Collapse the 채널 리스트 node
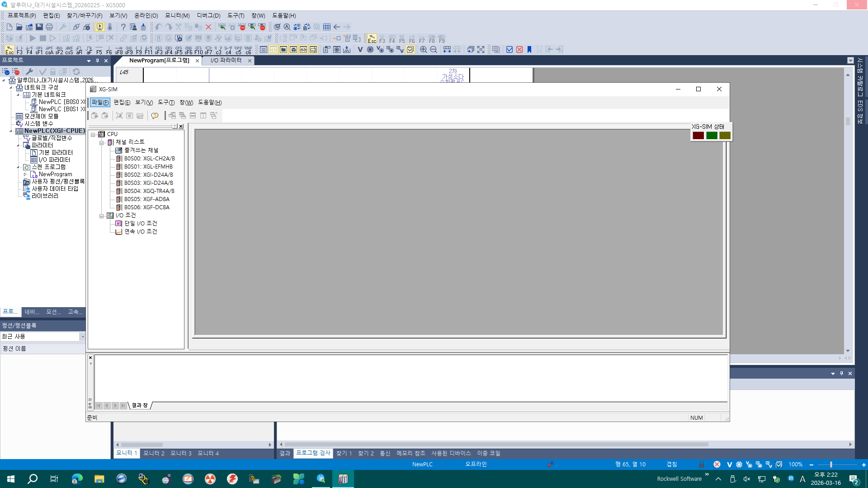 102,142
